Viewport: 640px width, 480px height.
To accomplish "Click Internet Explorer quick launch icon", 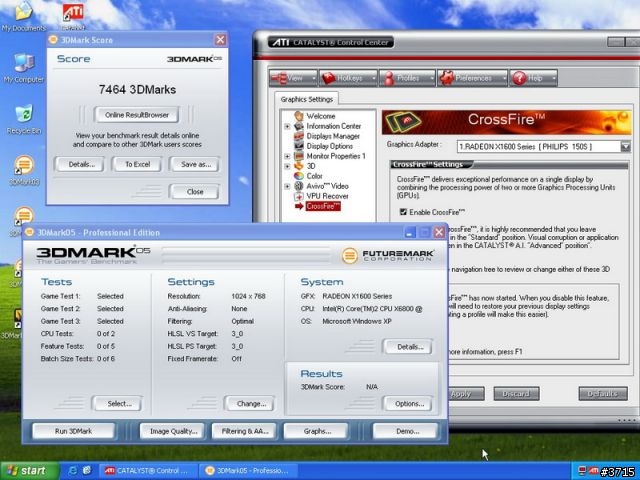I will click(73, 471).
